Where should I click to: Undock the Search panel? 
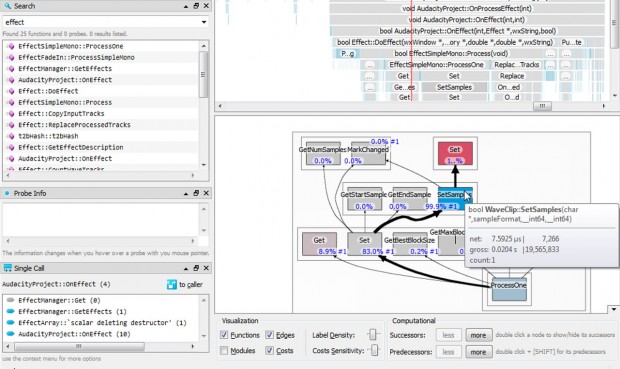[x=196, y=6]
